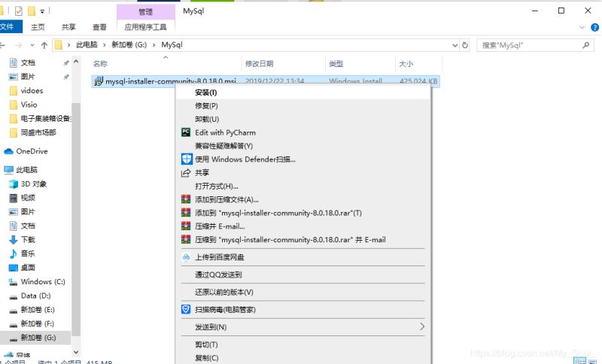602x364 pixels.
Task: Choose 卸载(U) in the context menu
Action: coord(303,119)
